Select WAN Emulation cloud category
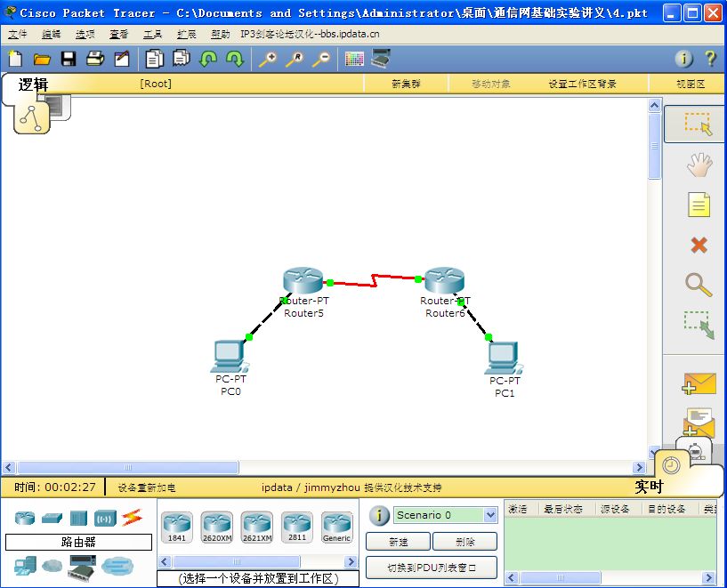Screen dimensions: 727x588 [52, 566]
